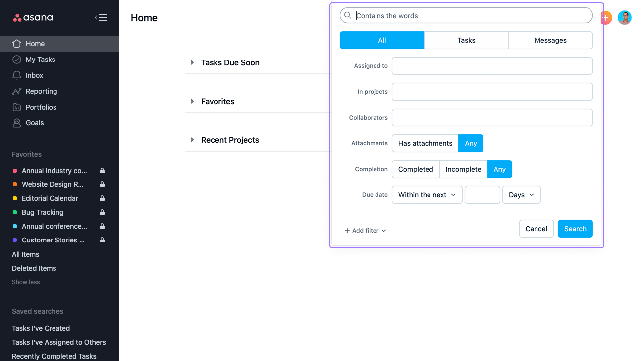Screen dimensions: 644x361
Task: Open Home in the sidebar
Action: point(59,44)
